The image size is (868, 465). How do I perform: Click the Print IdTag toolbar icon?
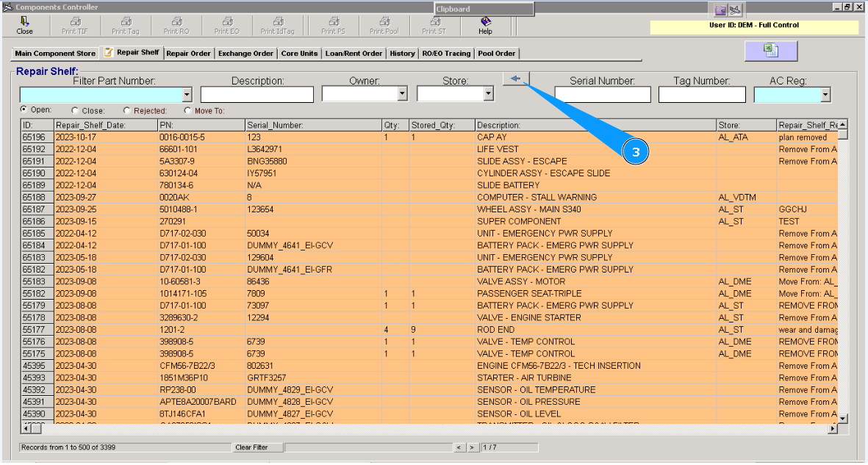click(x=277, y=22)
